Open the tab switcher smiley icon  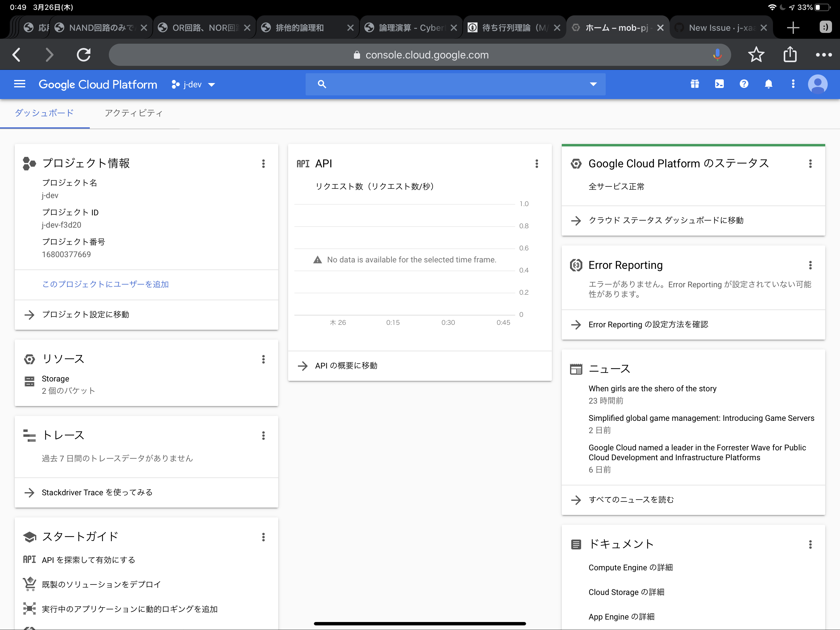pyautogui.click(x=826, y=27)
